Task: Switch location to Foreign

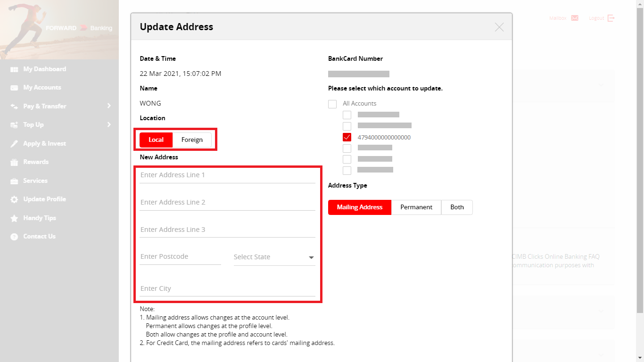Action: coord(192,140)
